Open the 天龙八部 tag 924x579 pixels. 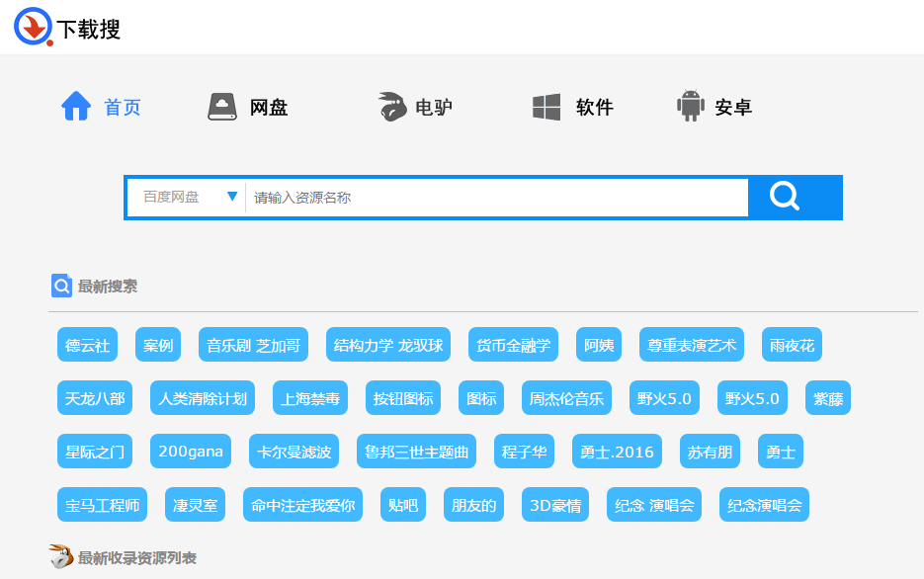pos(95,398)
